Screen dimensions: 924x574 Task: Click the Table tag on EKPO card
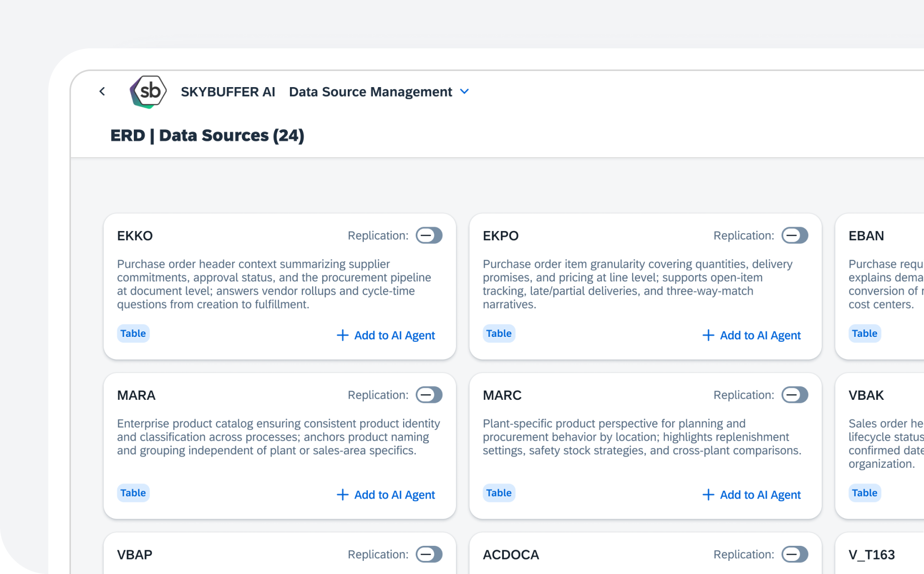click(x=499, y=333)
